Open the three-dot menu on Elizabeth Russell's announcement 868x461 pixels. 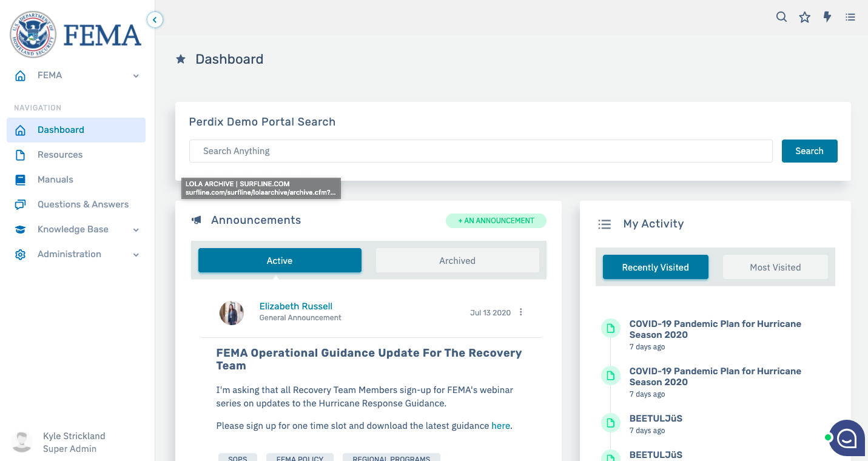(x=520, y=312)
